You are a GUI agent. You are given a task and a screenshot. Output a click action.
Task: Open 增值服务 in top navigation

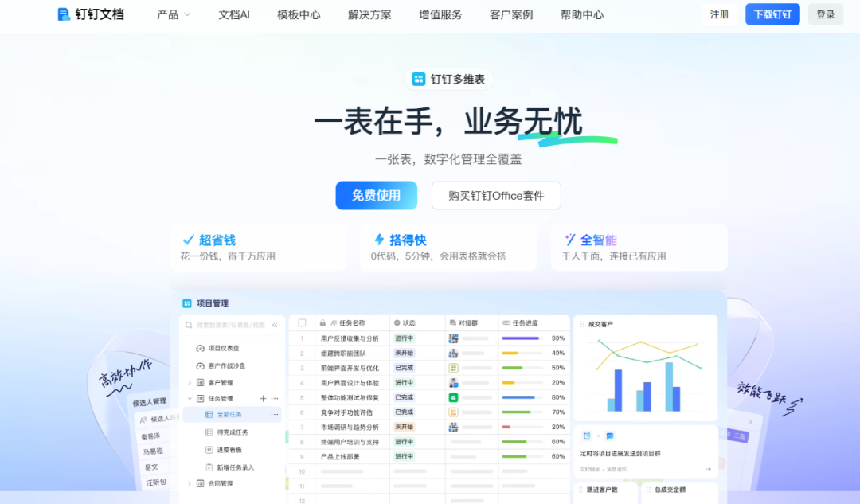(440, 15)
